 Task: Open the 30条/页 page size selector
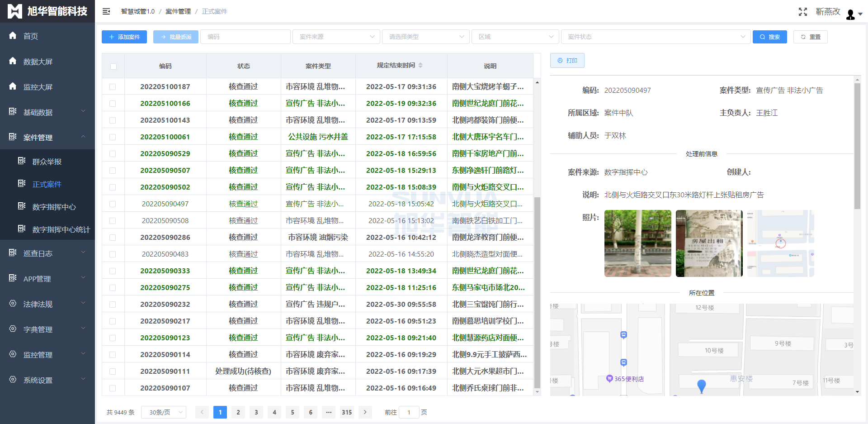164,412
